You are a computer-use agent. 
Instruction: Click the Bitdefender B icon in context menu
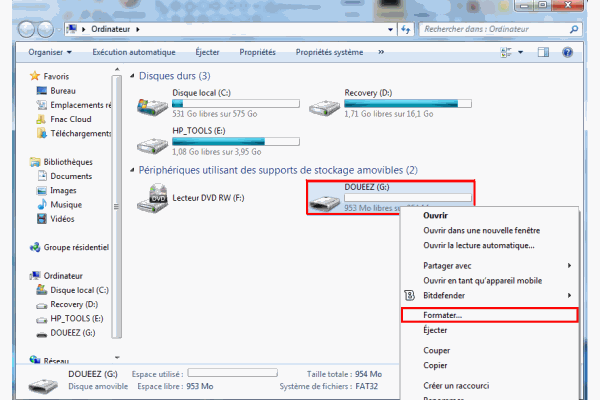pos(409,296)
